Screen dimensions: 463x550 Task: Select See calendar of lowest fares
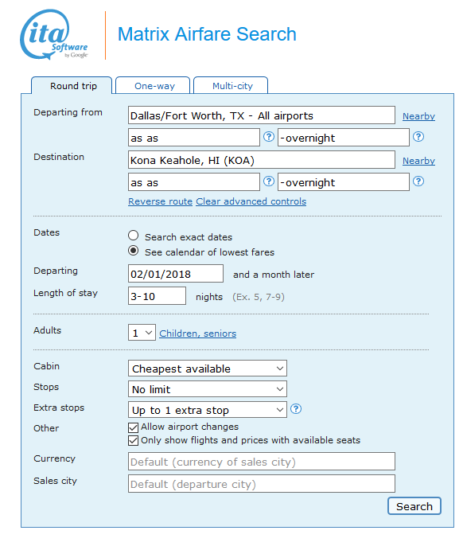click(x=133, y=250)
